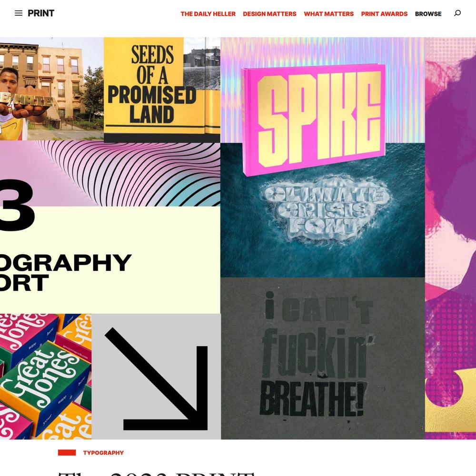Expand the Browse menu
Image resolution: width=476 pixels, height=476 pixels.
(x=428, y=14)
